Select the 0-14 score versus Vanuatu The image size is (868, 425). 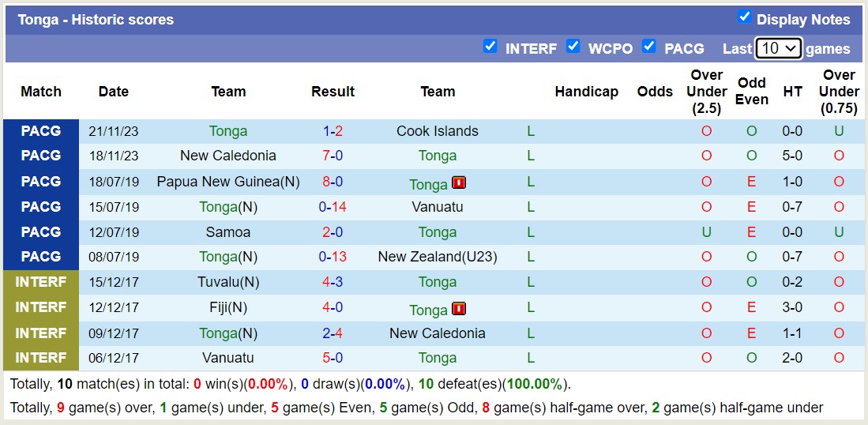tap(333, 207)
